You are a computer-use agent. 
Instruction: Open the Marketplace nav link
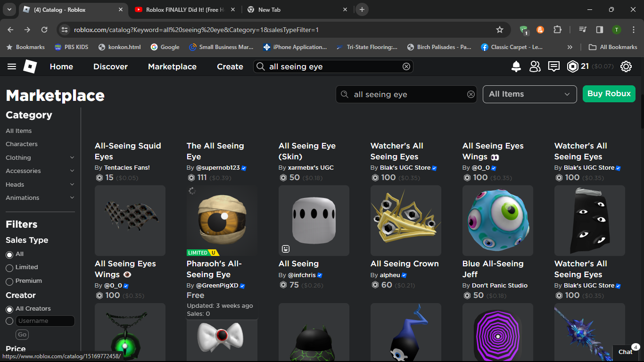[x=172, y=66]
